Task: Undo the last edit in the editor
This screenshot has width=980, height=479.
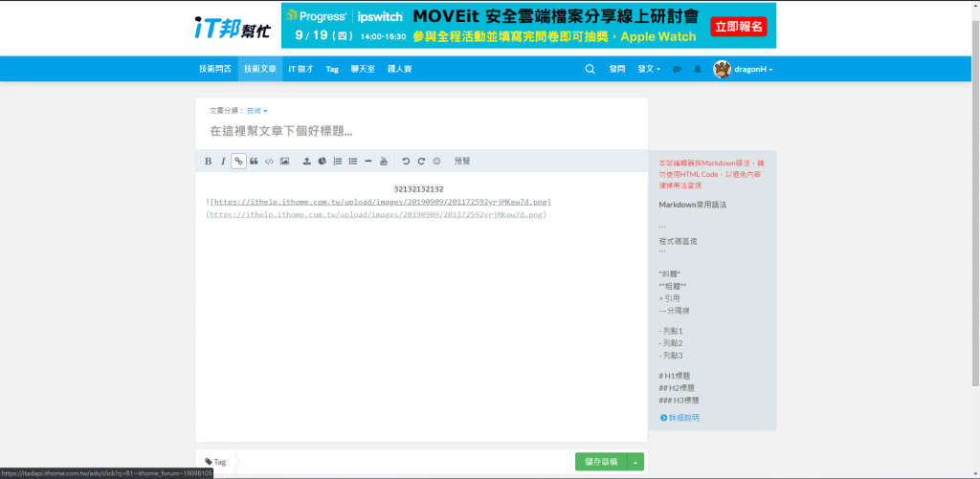Action: coord(406,162)
